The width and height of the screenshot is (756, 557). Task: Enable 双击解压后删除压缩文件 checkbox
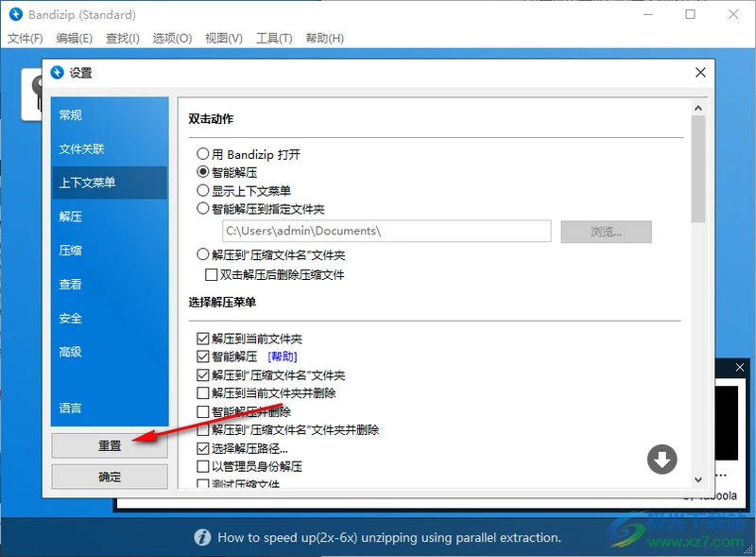pyautogui.click(x=211, y=274)
